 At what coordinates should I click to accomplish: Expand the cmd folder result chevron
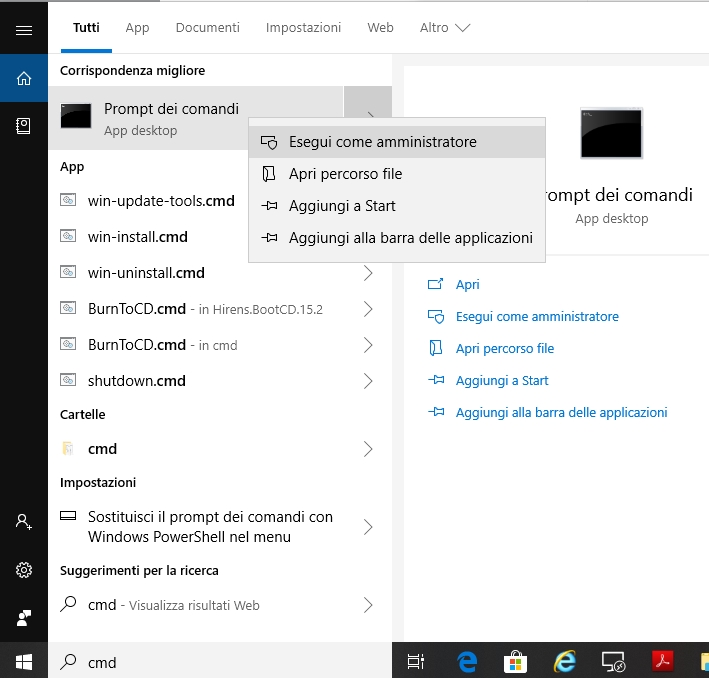tap(368, 449)
